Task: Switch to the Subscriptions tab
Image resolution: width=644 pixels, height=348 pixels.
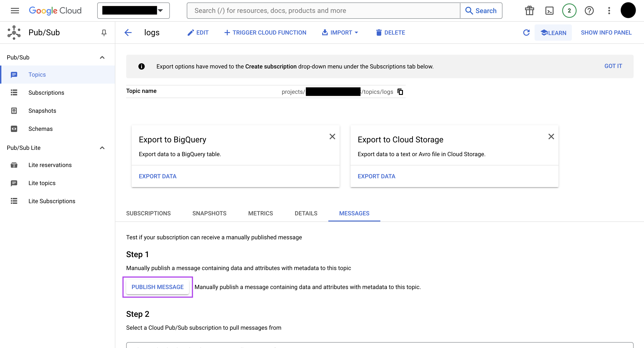Action: pyautogui.click(x=148, y=213)
